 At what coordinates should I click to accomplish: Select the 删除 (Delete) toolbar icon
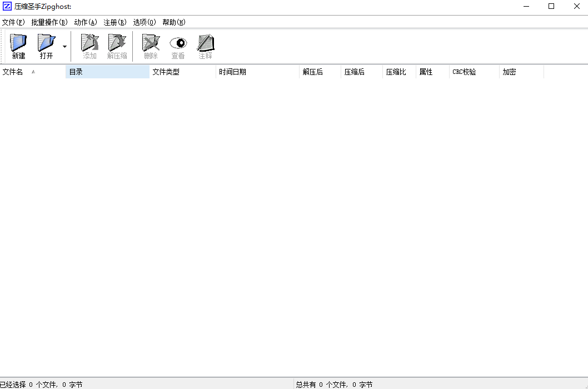150,44
